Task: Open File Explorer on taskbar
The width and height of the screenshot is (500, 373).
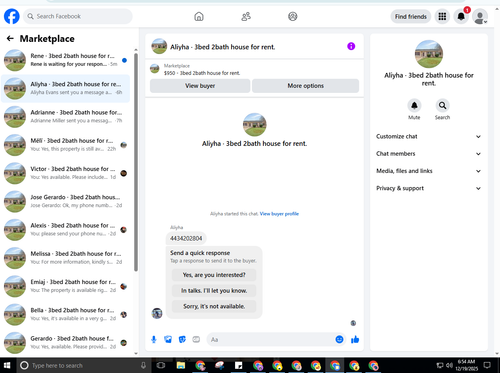Action: [x=181, y=365]
